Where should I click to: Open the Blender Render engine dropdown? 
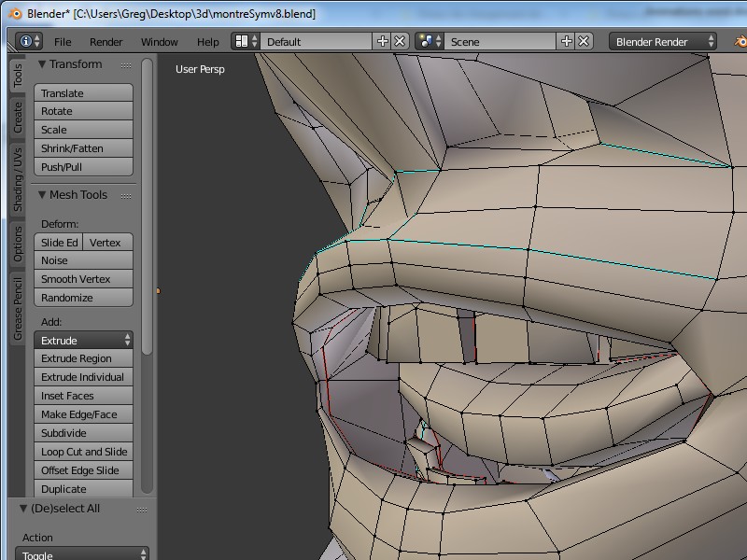pos(663,41)
